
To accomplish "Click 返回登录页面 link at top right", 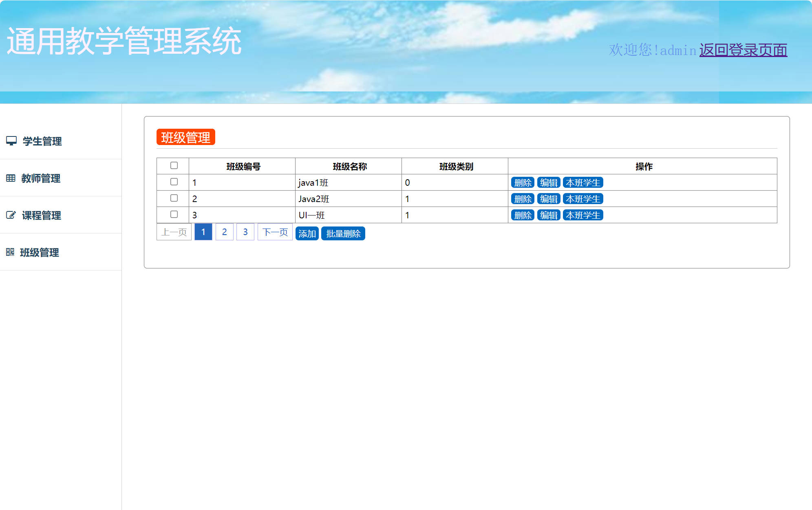I will tap(743, 50).
